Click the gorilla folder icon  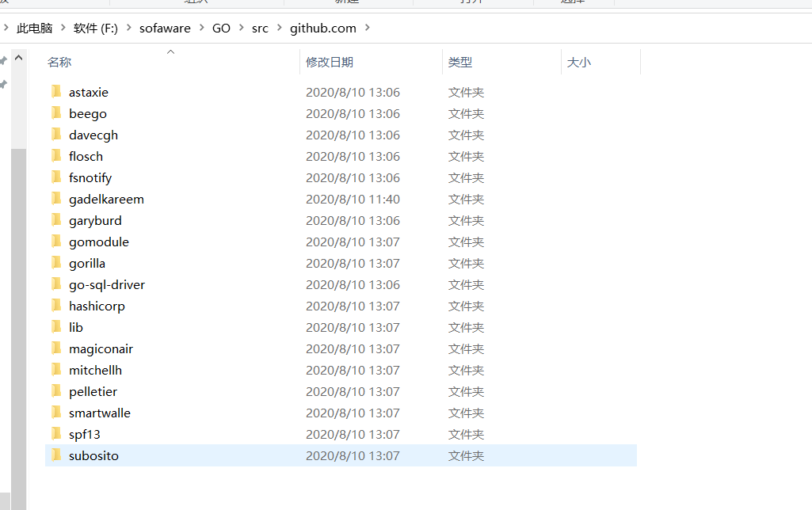56,263
